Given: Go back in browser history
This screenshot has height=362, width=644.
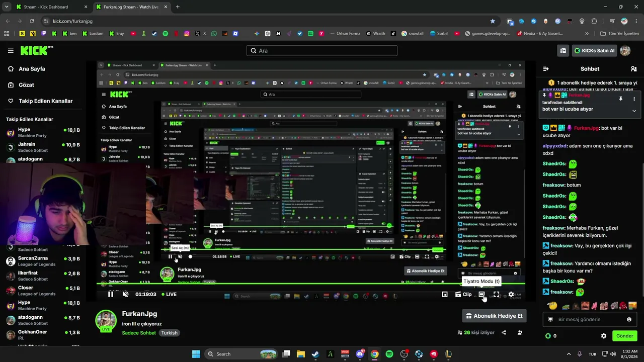Looking at the screenshot, I should pyautogui.click(x=8, y=21).
